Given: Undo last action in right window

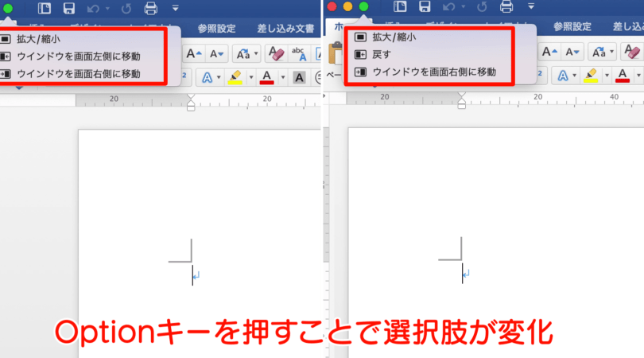Looking at the screenshot, I should click(x=449, y=6).
